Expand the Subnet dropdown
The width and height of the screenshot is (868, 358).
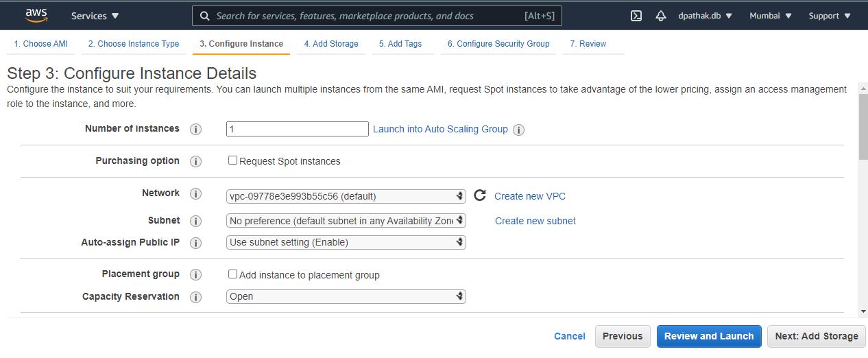coord(346,221)
